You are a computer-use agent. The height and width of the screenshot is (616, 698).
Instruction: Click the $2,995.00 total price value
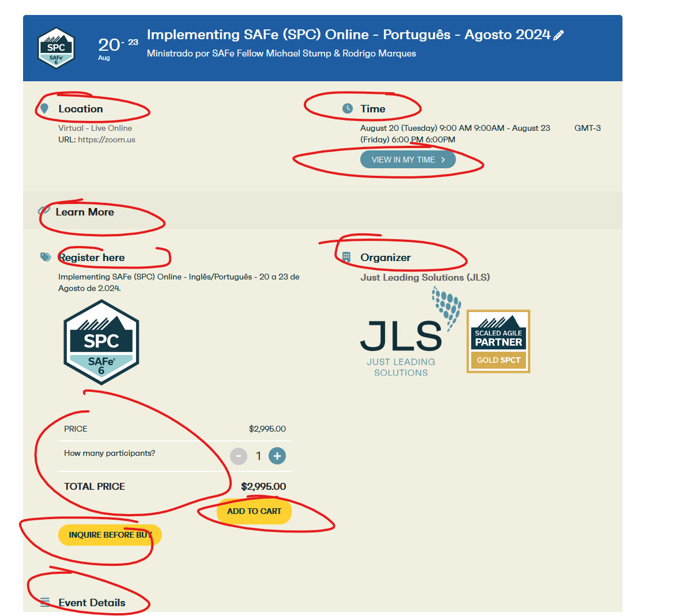tap(263, 486)
